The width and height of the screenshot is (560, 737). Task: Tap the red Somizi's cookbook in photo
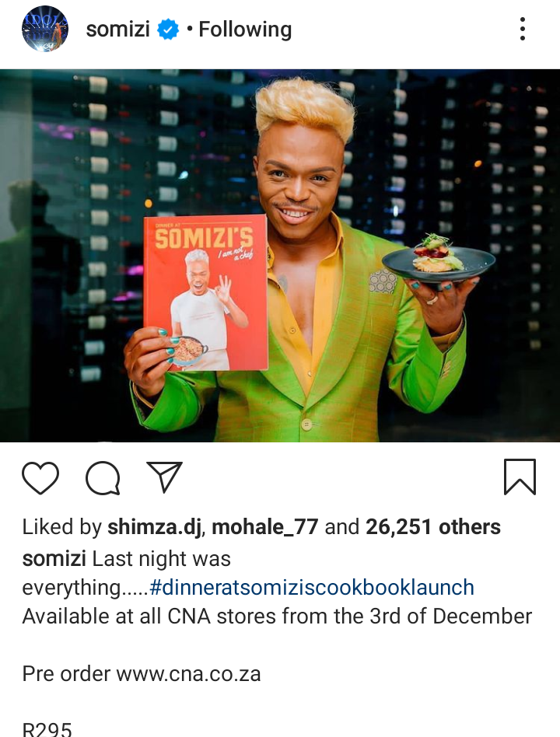pos(206,293)
